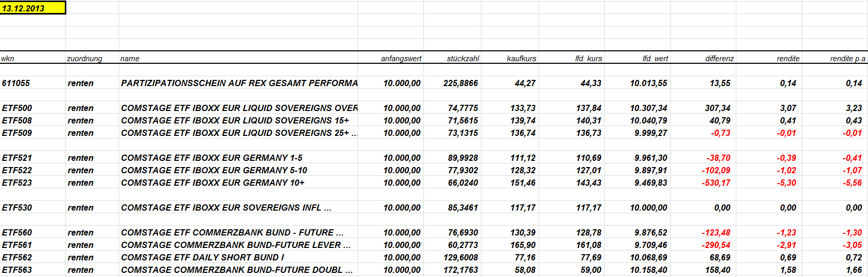868x277 pixels.
Task: Select the IBOXX EUR GERMANY 1-5 cell
Action: coord(238,157)
